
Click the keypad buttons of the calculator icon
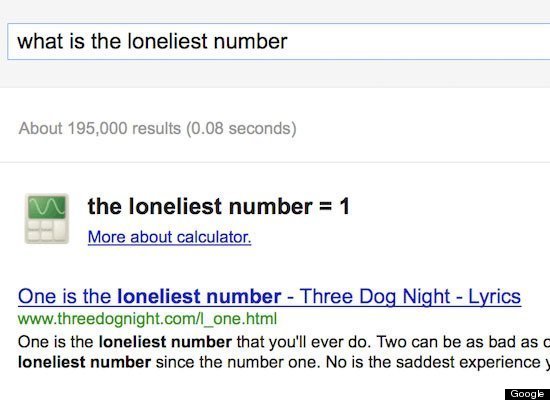coord(47,230)
